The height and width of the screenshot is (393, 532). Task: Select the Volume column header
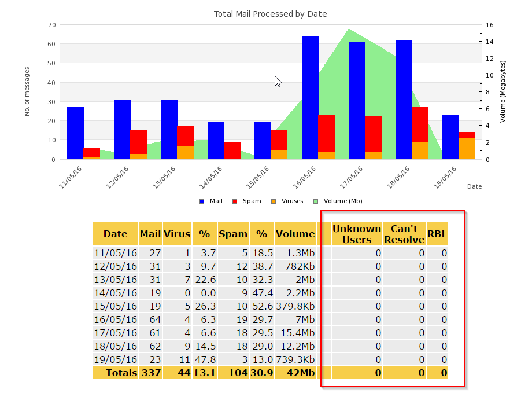coord(295,234)
